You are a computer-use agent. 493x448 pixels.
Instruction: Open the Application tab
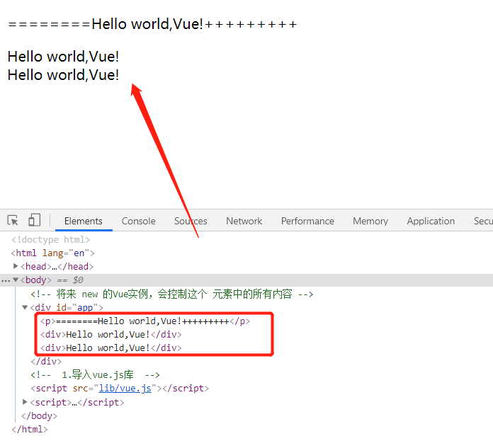point(431,221)
